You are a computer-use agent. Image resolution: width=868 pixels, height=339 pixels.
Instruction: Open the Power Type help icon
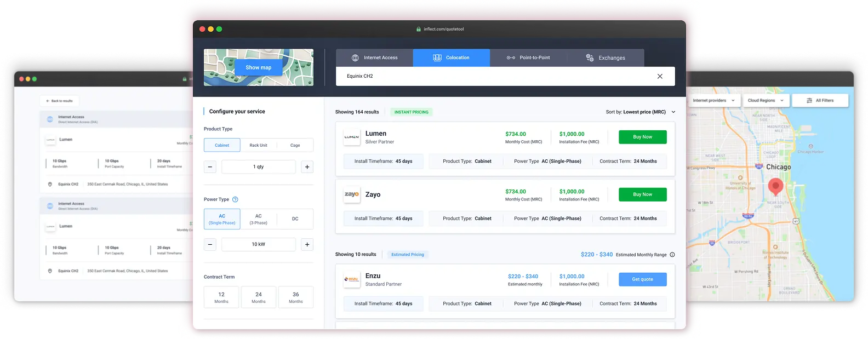[x=235, y=199]
